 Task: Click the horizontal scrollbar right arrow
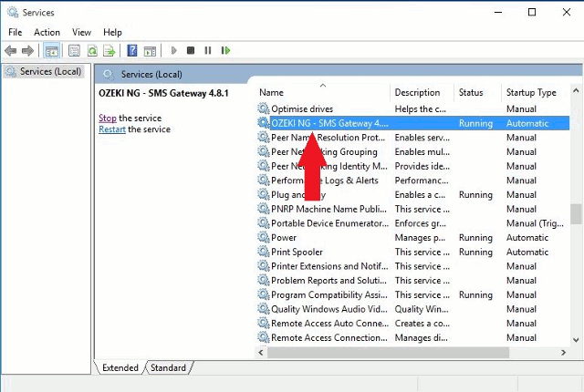pos(564,352)
